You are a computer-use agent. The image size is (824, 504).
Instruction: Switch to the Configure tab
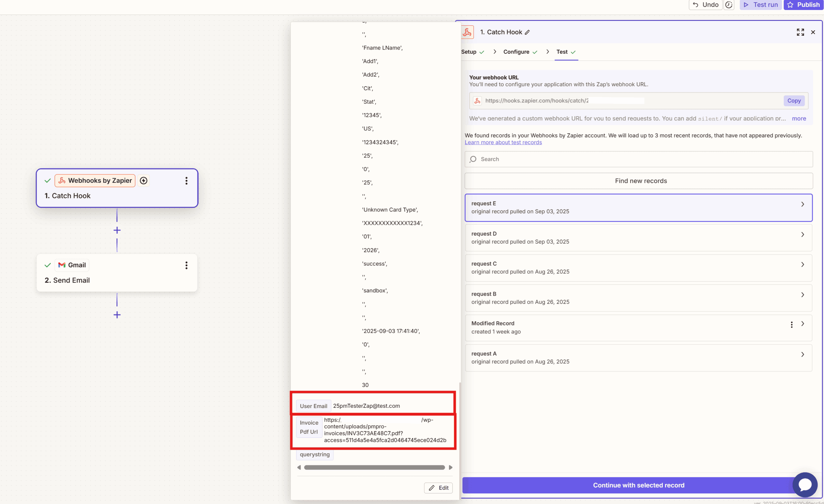tap(516, 52)
